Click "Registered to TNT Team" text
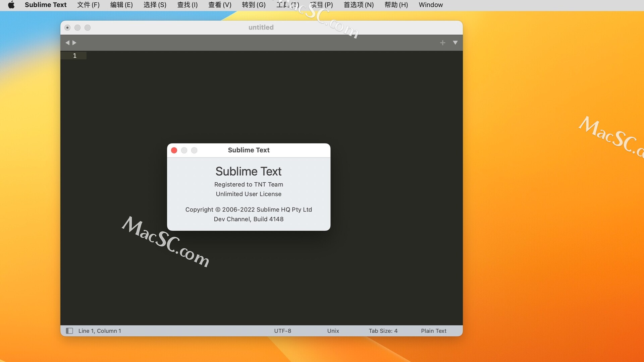The width and height of the screenshot is (644, 362). click(x=249, y=184)
